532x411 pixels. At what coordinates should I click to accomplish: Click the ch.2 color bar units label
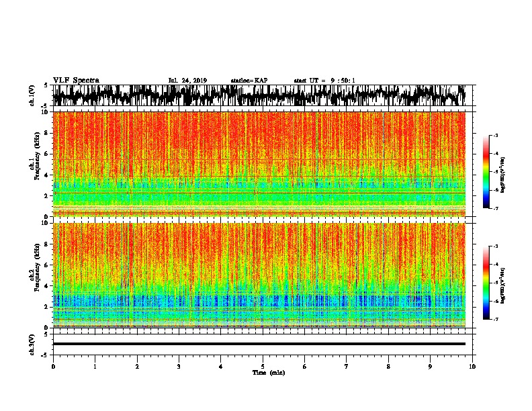[503, 285]
